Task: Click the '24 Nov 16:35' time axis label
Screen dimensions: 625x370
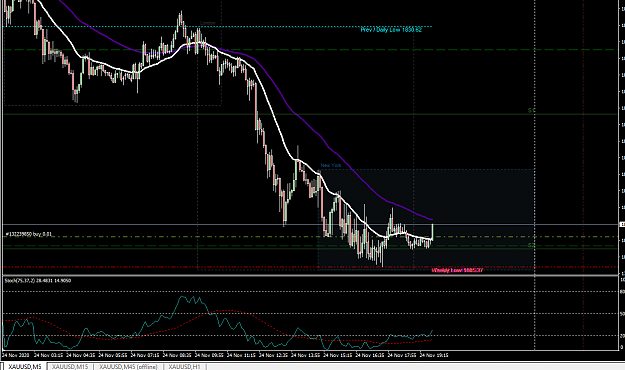Action: coord(370,355)
